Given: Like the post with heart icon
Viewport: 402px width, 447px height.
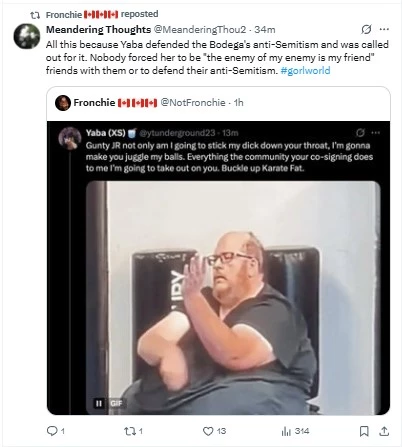Looking at the screenshot, I should coord(208,431).
